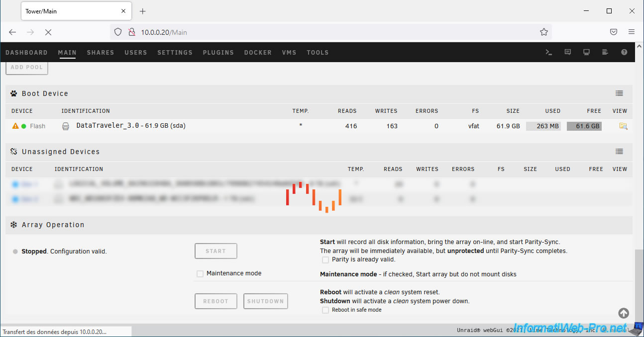The height and width of the screenshot is (337, 644).
Task: Open the log icon in header
Action: [x=605, y=52]
